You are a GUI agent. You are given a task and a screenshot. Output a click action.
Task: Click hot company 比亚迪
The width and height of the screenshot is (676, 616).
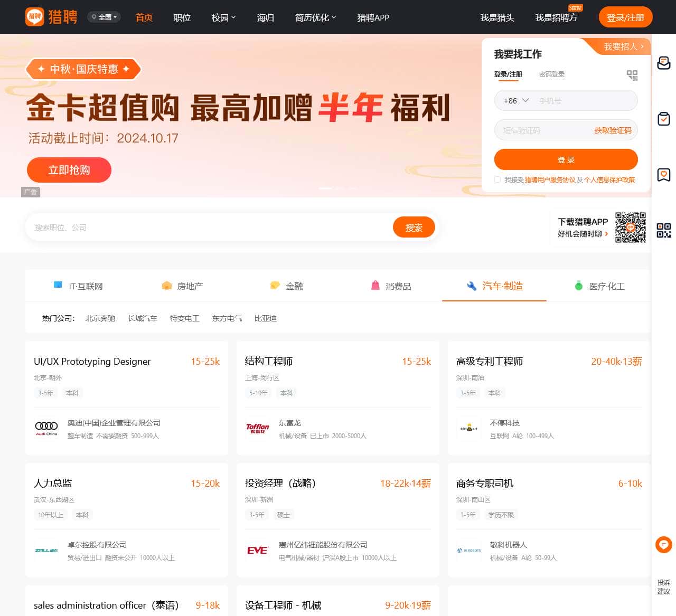(266, 318)
